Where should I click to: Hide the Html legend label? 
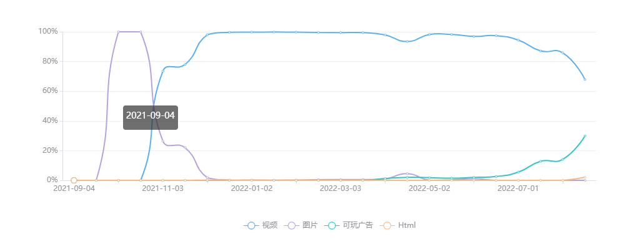407,225
